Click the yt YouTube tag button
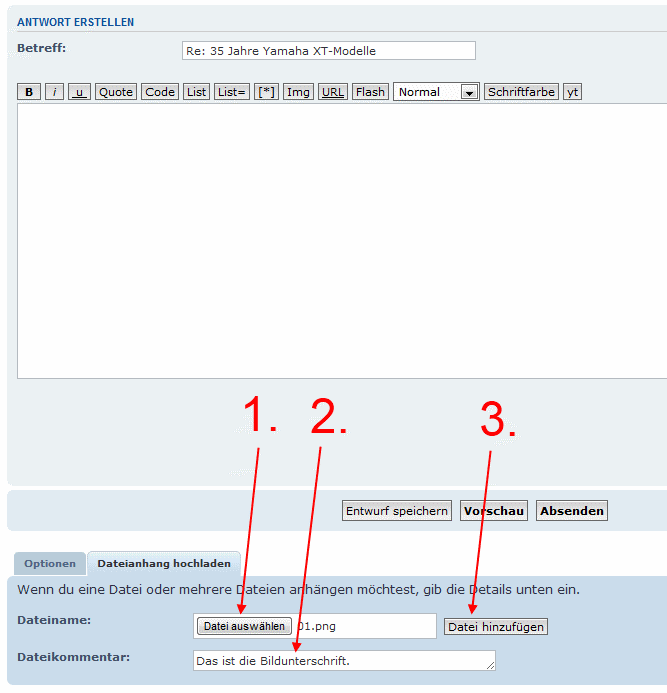 [572, 92]
